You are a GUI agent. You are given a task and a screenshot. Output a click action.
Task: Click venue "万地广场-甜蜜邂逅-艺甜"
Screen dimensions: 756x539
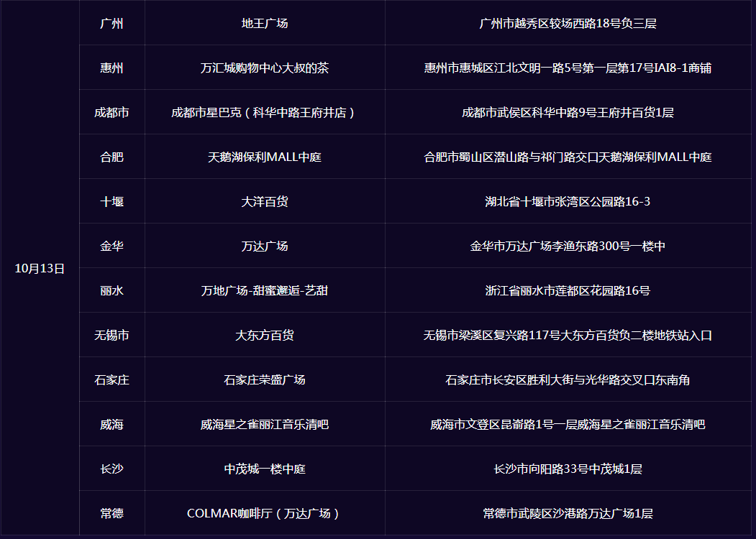tap(265, 290)
